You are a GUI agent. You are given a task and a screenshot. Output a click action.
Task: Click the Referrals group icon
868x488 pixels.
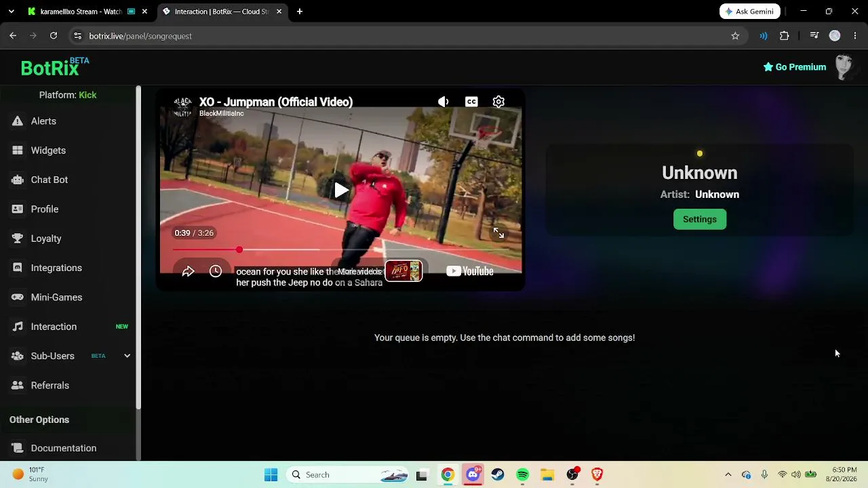coord(18,386)
